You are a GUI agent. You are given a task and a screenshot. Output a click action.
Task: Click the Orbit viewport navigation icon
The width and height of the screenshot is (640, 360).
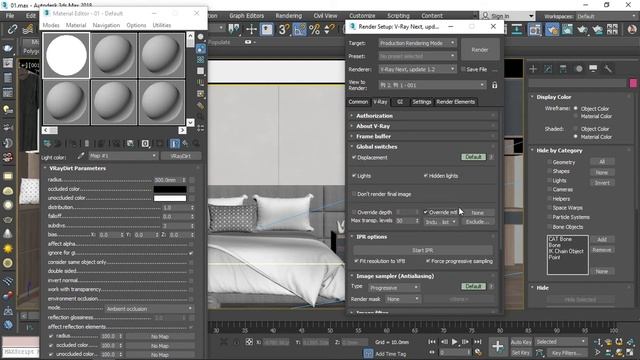[619, 352]
